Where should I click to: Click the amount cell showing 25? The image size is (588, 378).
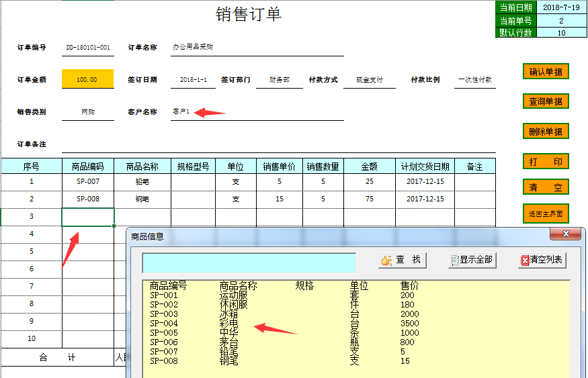tap(370, 182)
